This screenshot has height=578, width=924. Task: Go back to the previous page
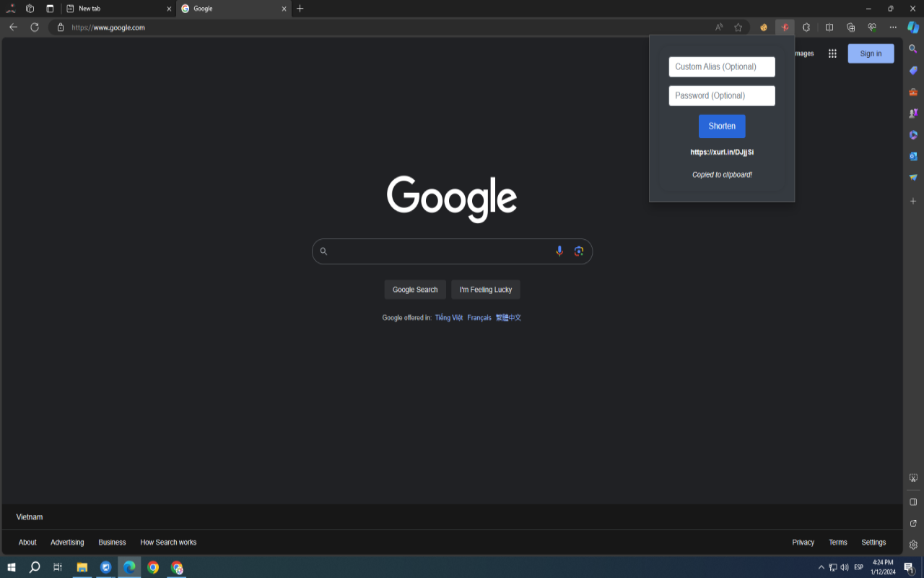tap(13, 27)
